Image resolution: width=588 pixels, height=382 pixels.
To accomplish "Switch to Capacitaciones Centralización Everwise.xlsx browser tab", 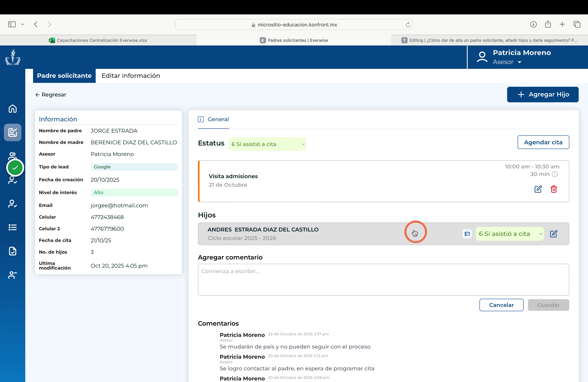I will click(98, 40).
